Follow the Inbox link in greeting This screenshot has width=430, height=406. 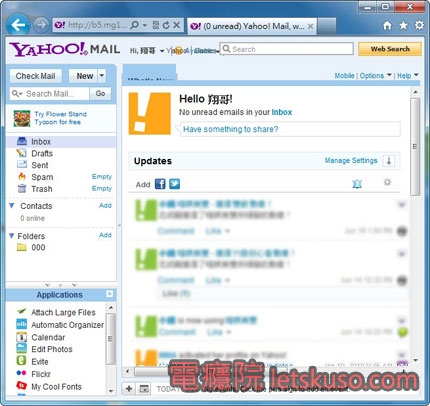(282, 112)
